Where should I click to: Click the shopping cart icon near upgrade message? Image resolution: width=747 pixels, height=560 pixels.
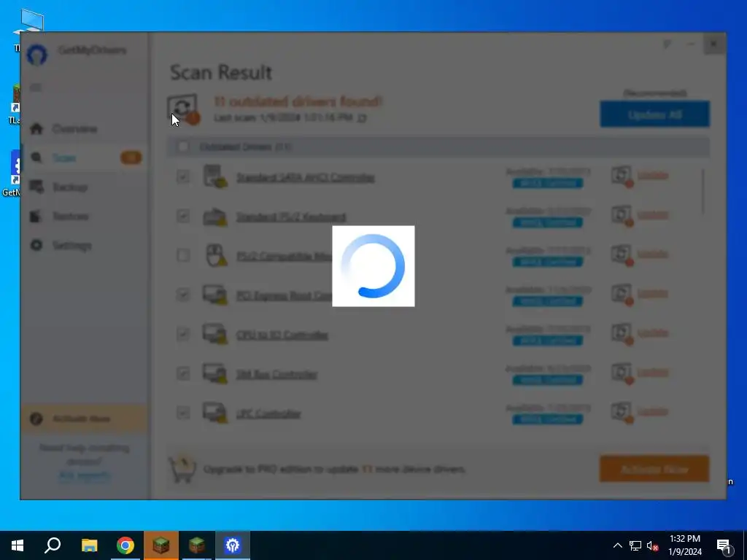182,469
